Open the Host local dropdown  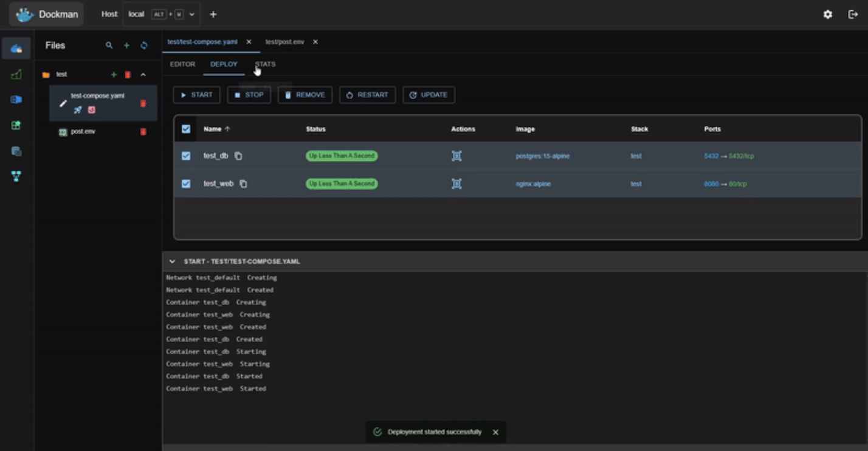click(x=162, y=14)
